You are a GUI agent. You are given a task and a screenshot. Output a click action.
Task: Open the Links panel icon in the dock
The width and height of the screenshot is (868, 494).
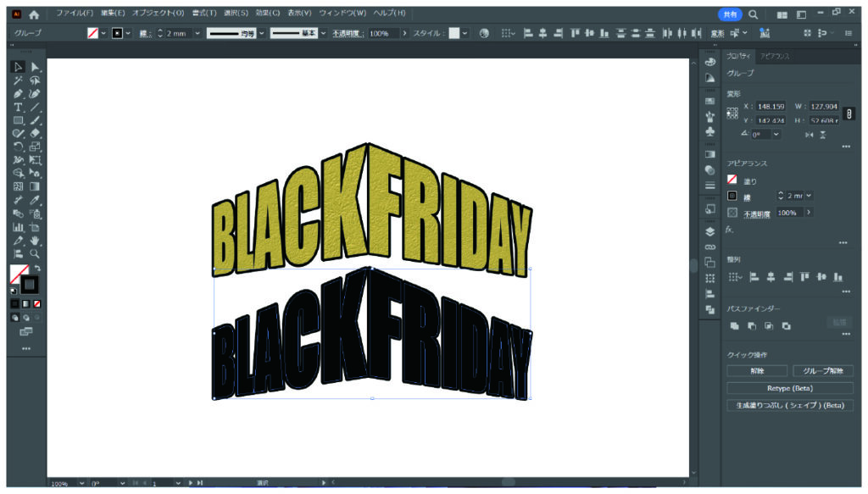point(710,247)
